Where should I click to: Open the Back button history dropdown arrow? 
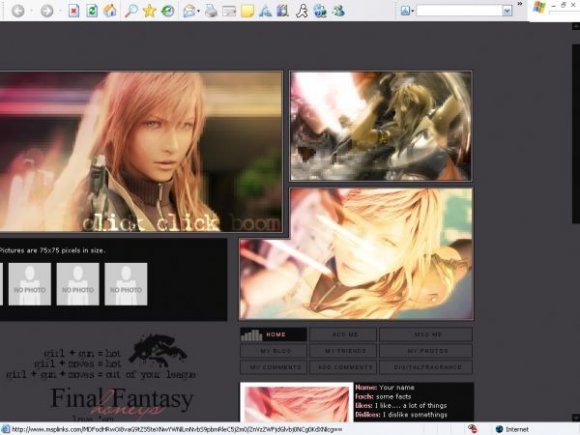(31, 11)
